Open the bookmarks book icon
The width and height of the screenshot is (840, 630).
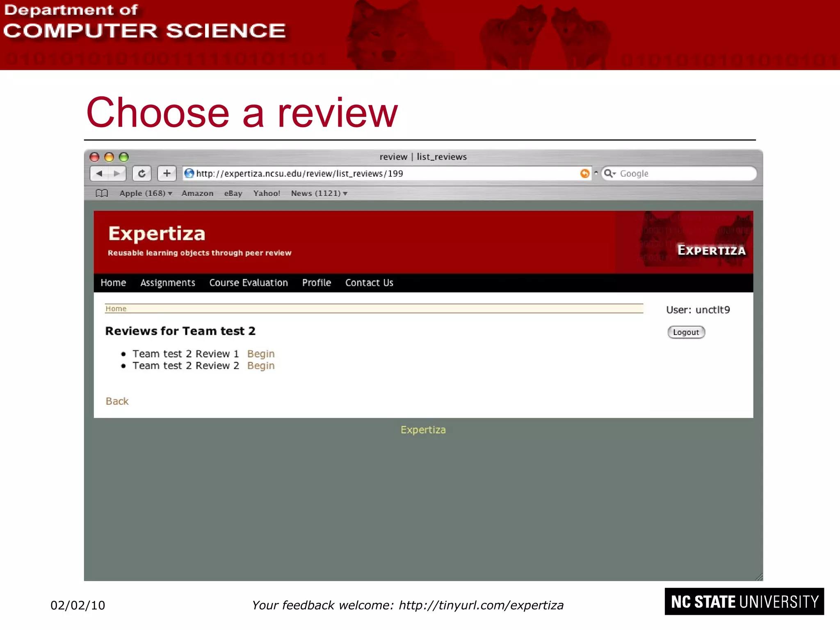(x=101, y=193)
